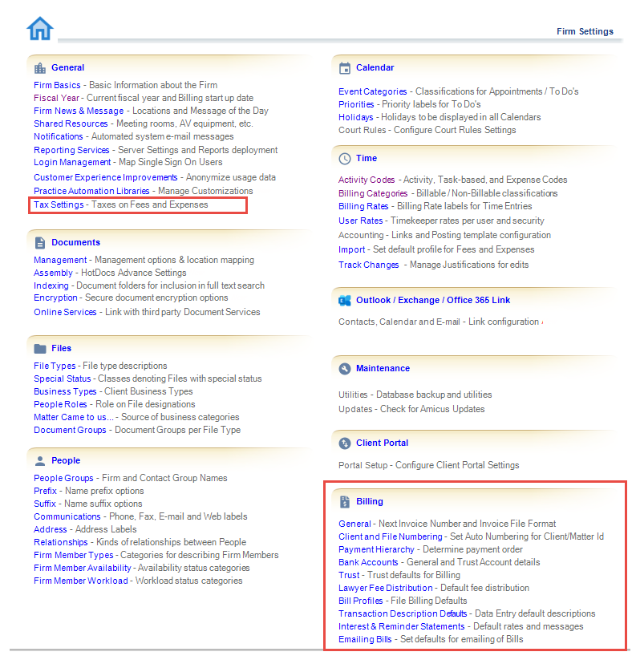Viewport: 640px width, 672px height.
Task: Open Trust defaults link
Action: point(349,576)
